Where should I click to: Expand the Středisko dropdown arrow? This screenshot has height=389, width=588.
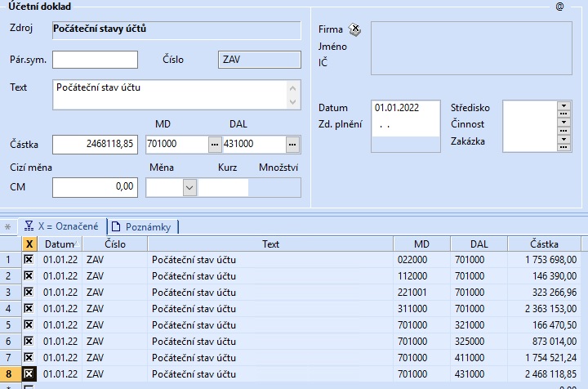563,104
